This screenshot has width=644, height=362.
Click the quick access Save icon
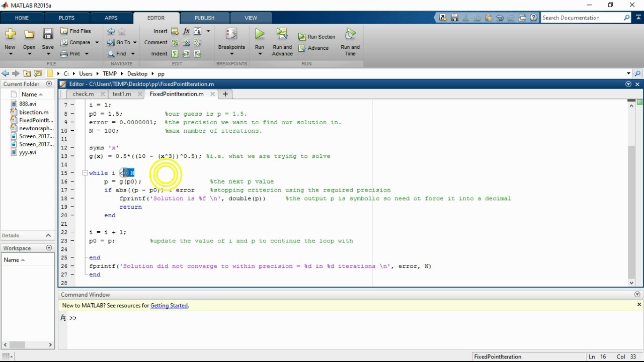click(x=454, y=18)
